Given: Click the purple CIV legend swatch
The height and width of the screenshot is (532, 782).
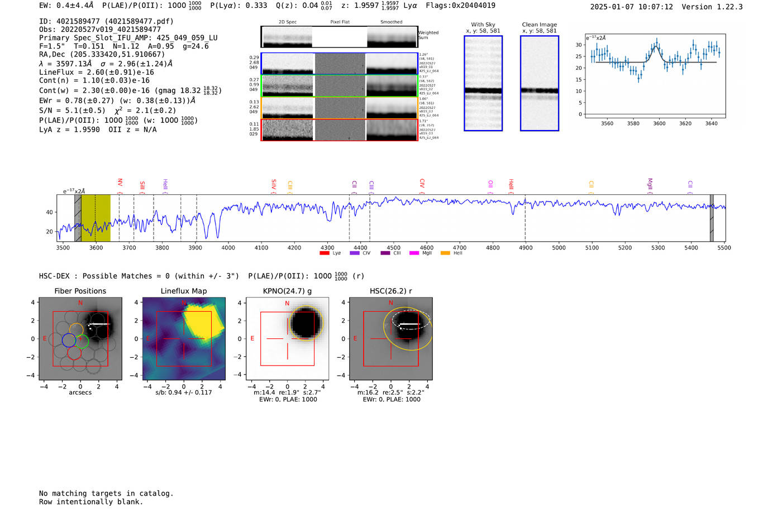Looking at the screenshot, I should (354, 253).
